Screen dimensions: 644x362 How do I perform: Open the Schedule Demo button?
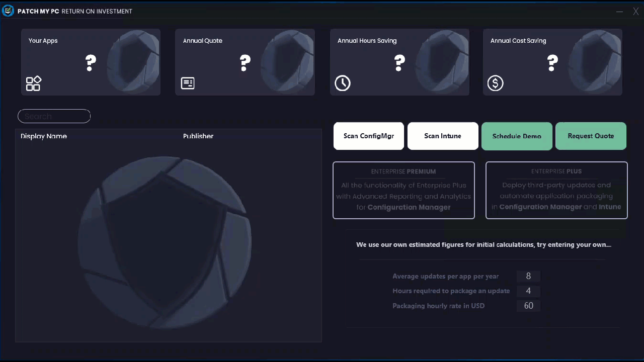(x=517, y=136)
